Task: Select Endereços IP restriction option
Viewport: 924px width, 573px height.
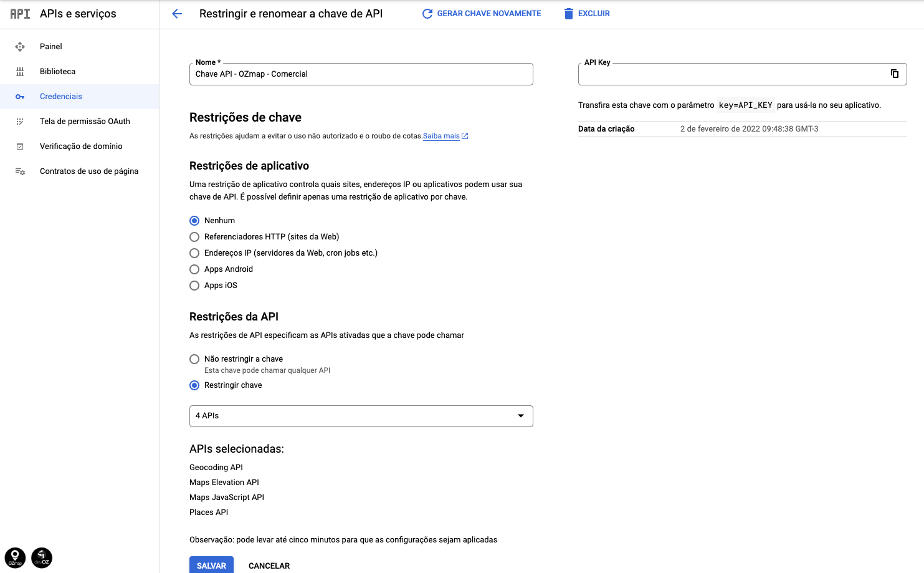Action: pyautogui.click(x=194, y=253)
